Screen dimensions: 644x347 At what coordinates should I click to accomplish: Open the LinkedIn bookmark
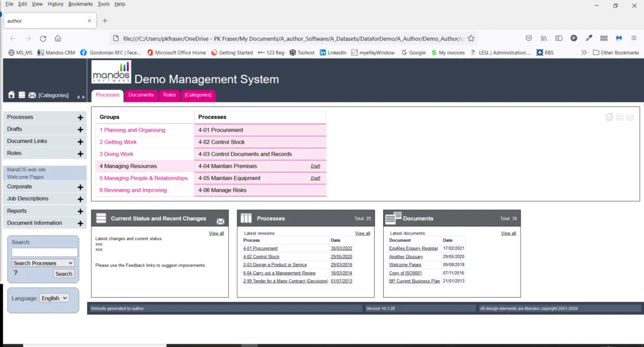pos(333,53)
